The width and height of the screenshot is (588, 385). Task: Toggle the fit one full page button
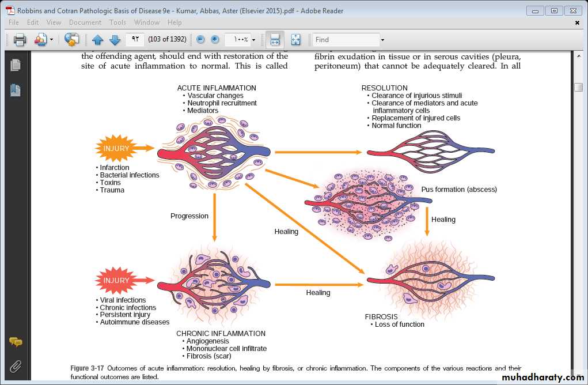(x=295, y=40)
